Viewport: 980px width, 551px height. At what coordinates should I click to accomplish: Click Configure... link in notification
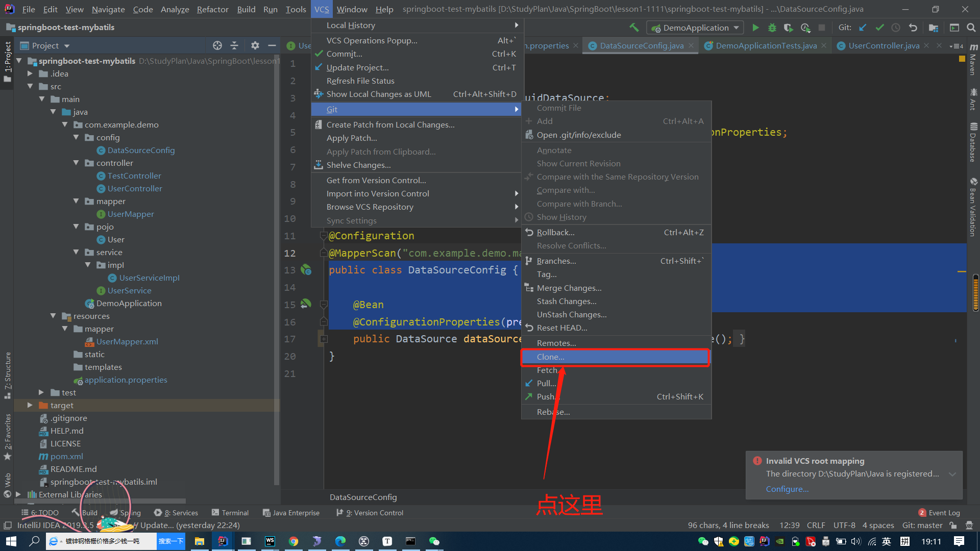(x=787, y=489)
